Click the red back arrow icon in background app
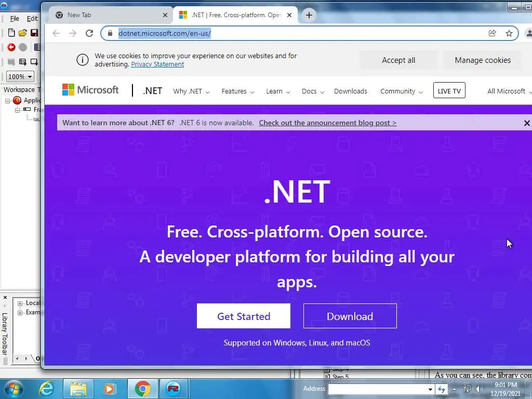Viewport: 532px width, 399px height. [x=11, y=47]
